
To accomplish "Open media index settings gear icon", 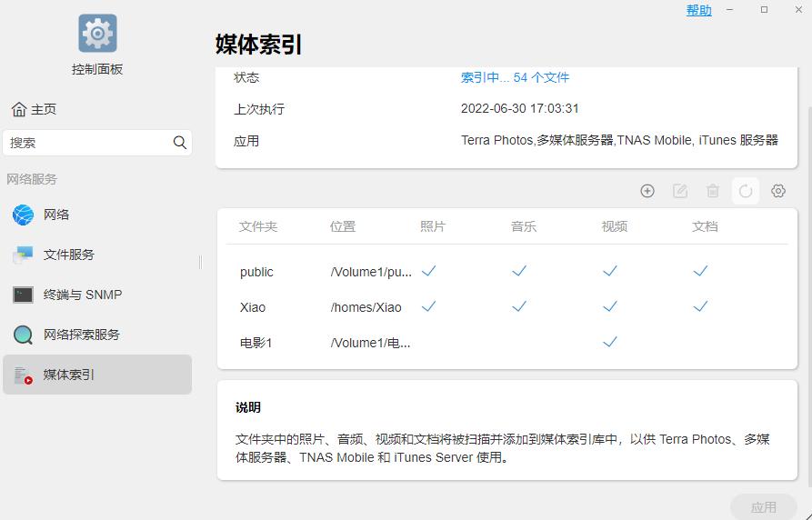I will pyautogui.click(x=778, y=191).
